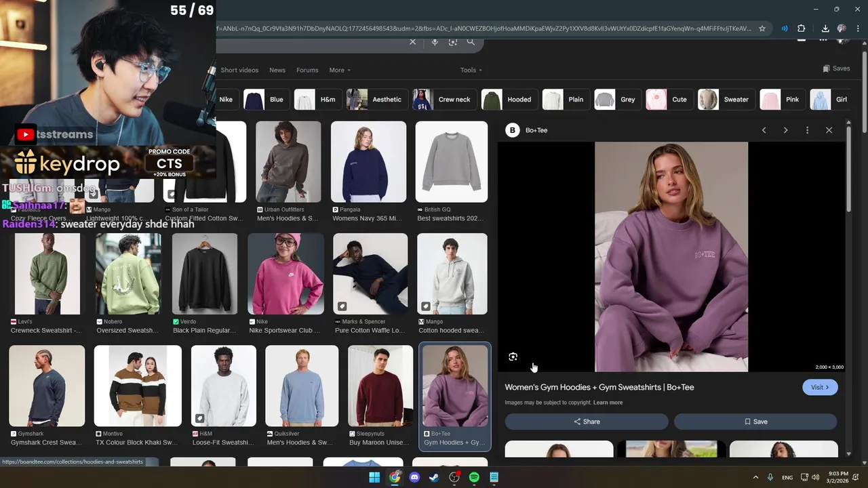Viewport: 868px width, 488px height.
Task: Apply the Cute filter chip
Action: tap(669, 100)
